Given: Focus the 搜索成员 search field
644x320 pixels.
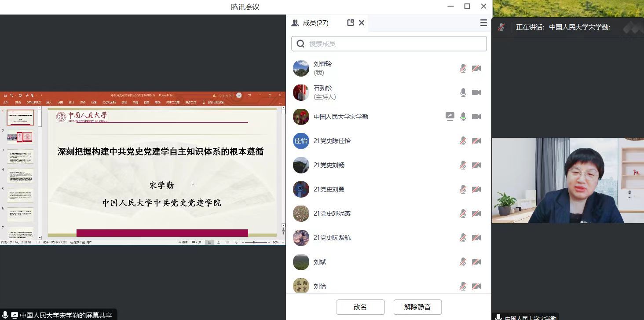Looking at the screenshot, I should pos(389,44).
